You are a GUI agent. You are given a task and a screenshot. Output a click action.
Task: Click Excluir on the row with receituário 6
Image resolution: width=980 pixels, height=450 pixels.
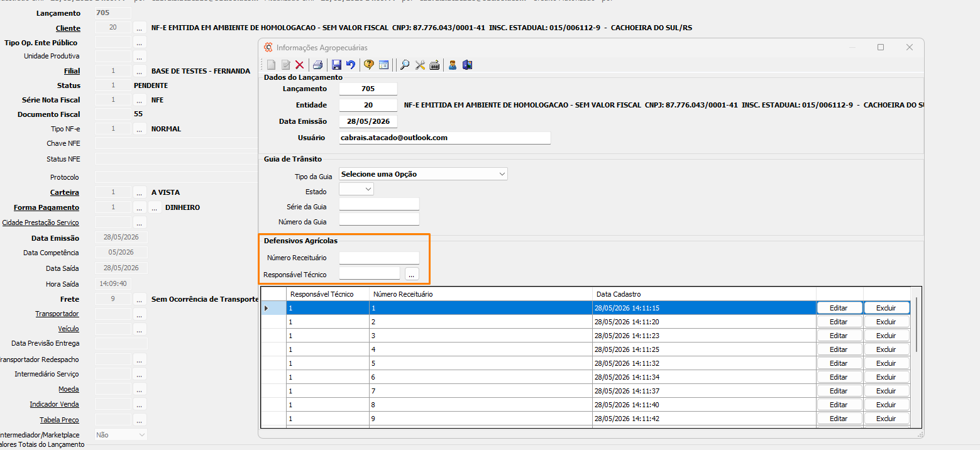click(x=886, y=377)
